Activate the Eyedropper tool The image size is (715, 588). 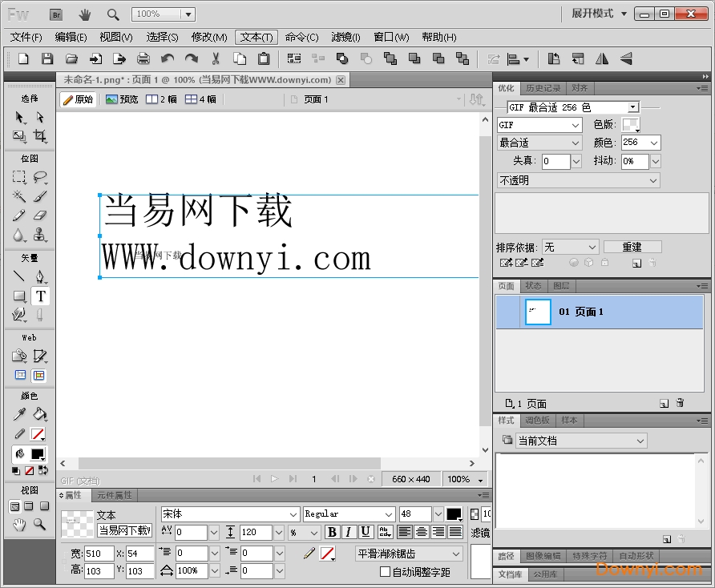(19, 414)
